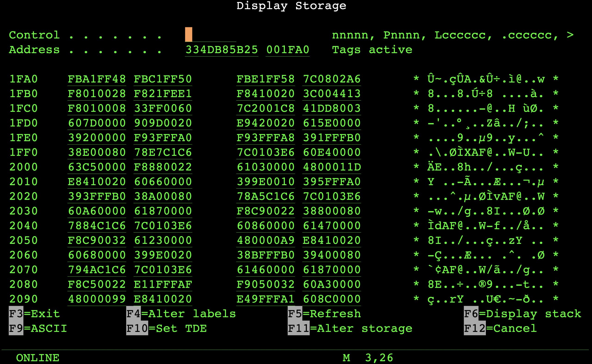Click the ONLINE status indicator
The image size is (592, 364).
pos(37,358)
